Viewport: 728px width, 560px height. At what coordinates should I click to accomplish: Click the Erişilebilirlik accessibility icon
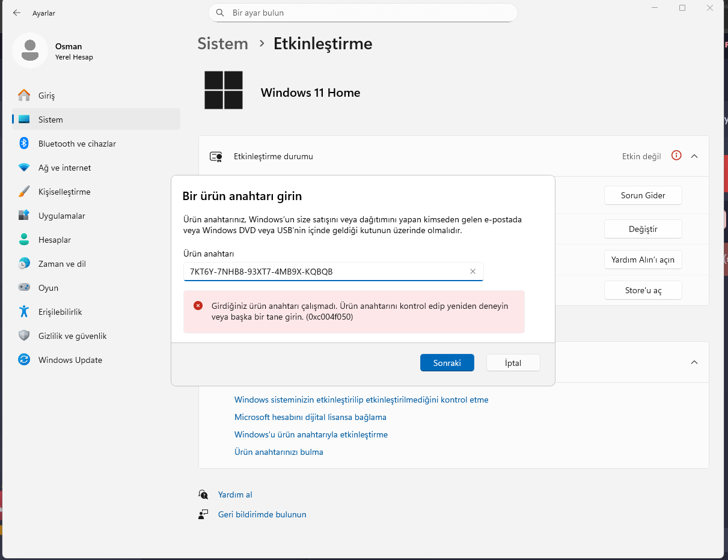click(24, 312)
